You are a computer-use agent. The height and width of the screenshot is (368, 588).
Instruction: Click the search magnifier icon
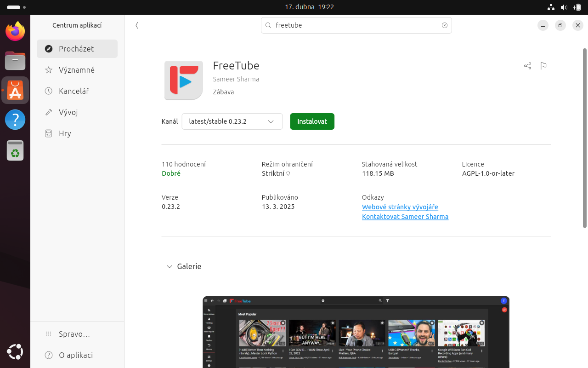(268, 25)
